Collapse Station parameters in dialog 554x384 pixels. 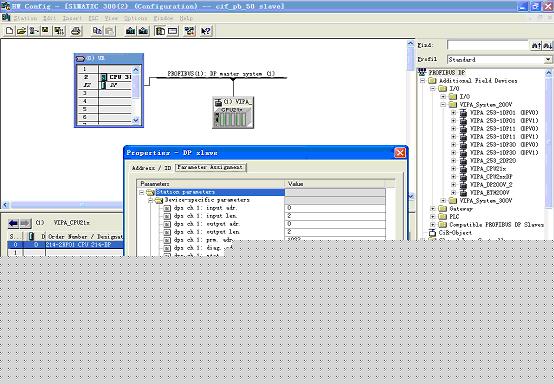tap(141, 192)
